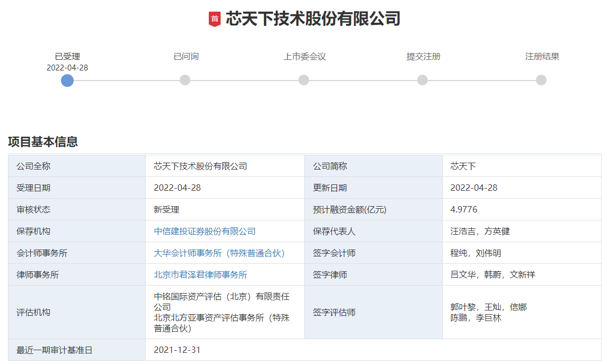The height and width of the screenshot is (364, 607).
Task: Click the 保荐机构 label cell
Action: point(77,231)
